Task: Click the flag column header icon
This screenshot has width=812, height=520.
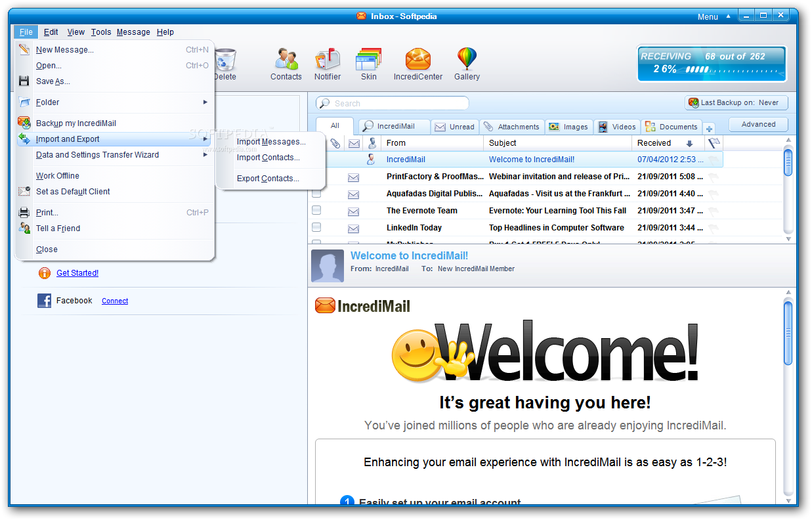Action: [x=714, y=142]
